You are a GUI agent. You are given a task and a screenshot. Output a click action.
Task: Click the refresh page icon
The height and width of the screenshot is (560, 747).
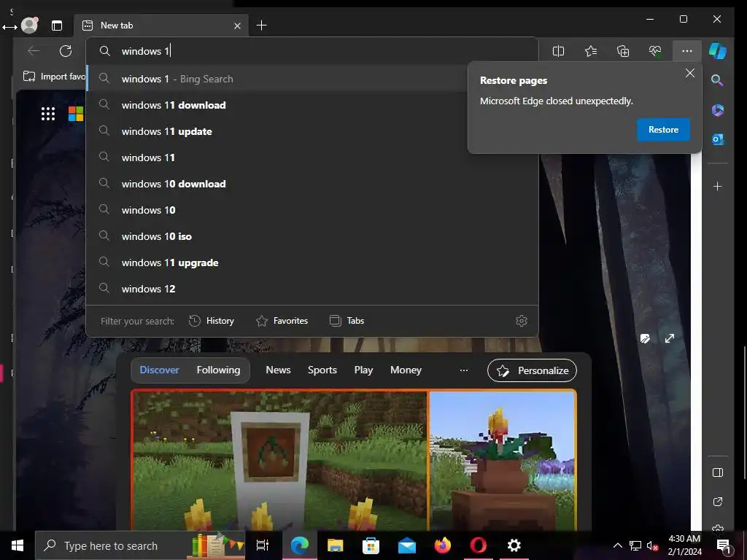click(x=66, y=51)
